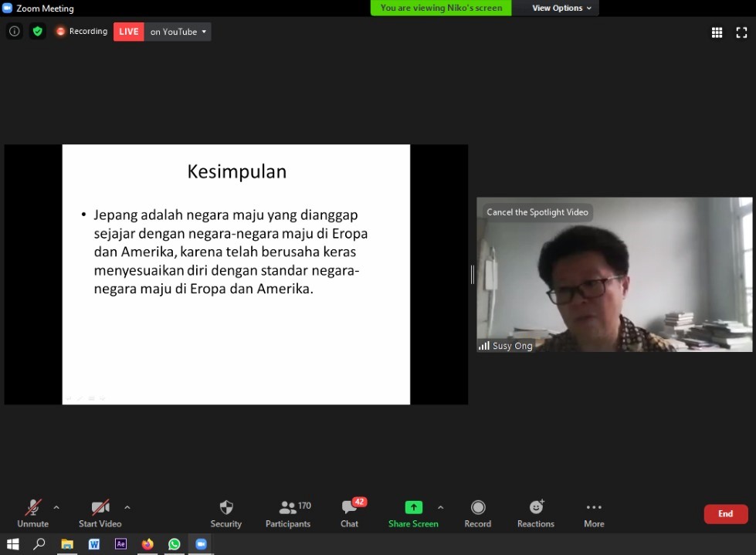Expand video options arrow next to Start Video
Image resolution: width=756 pixels, height=555 pixels.
(x=127, y=507)
